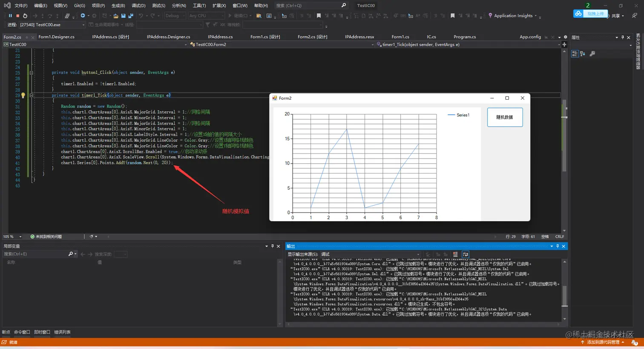Click the feedback icon at top right
Viewport: 644px width, 349px height.
coord(635,16)
